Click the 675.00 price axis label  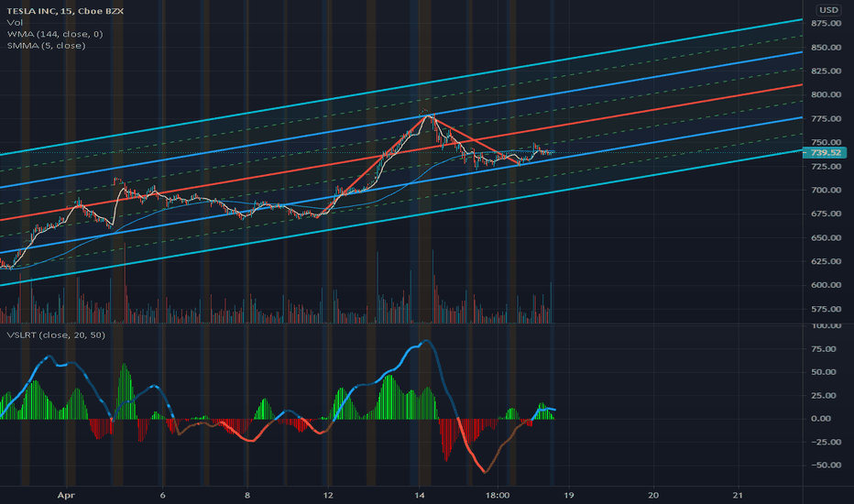coord(826,214)
